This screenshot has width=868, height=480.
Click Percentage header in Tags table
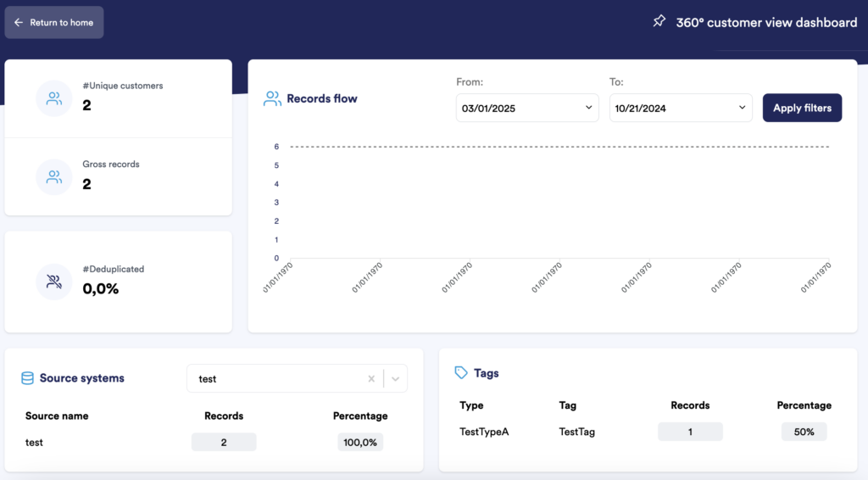click(804, 405)
